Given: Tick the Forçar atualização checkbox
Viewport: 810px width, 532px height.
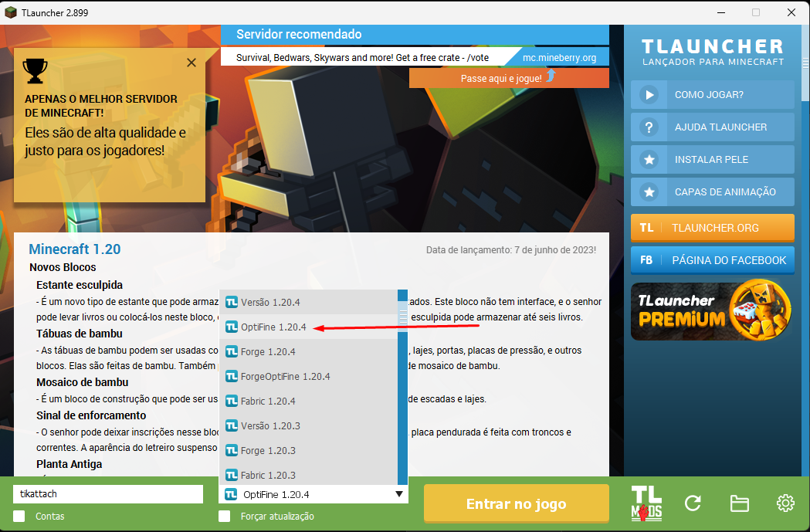Looking at the screenshot, I should coord(224,516).
